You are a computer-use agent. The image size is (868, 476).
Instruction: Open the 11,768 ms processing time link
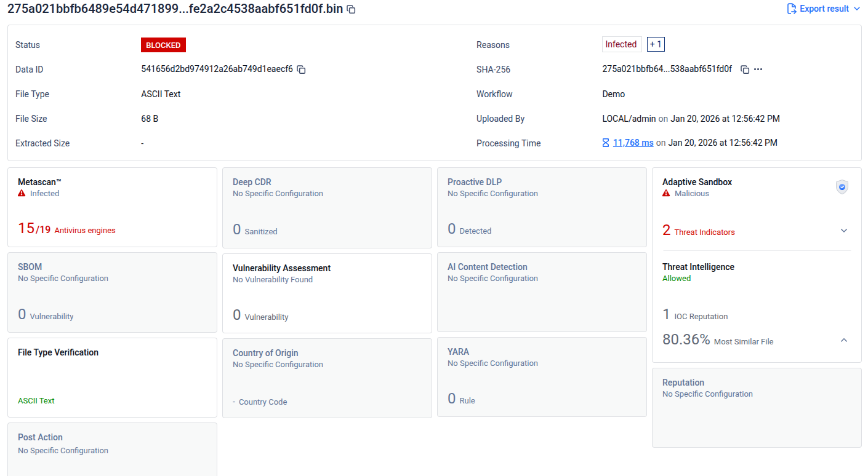(633, 143)
